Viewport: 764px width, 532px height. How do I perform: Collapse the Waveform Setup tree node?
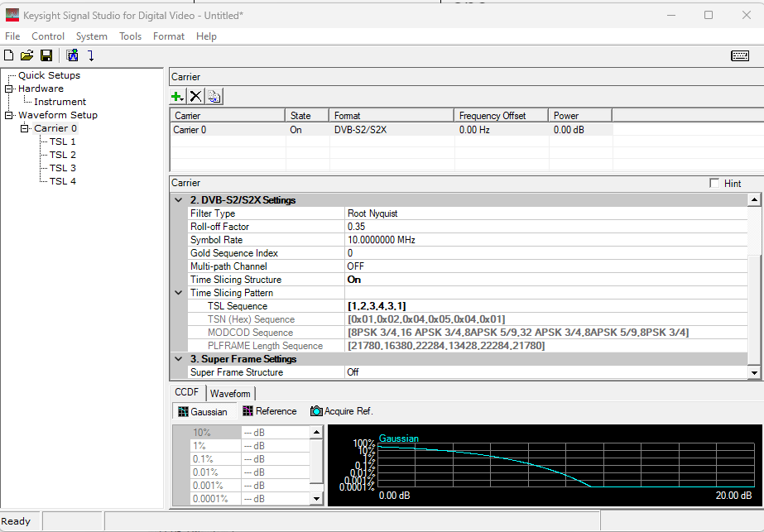click(9, 116)
